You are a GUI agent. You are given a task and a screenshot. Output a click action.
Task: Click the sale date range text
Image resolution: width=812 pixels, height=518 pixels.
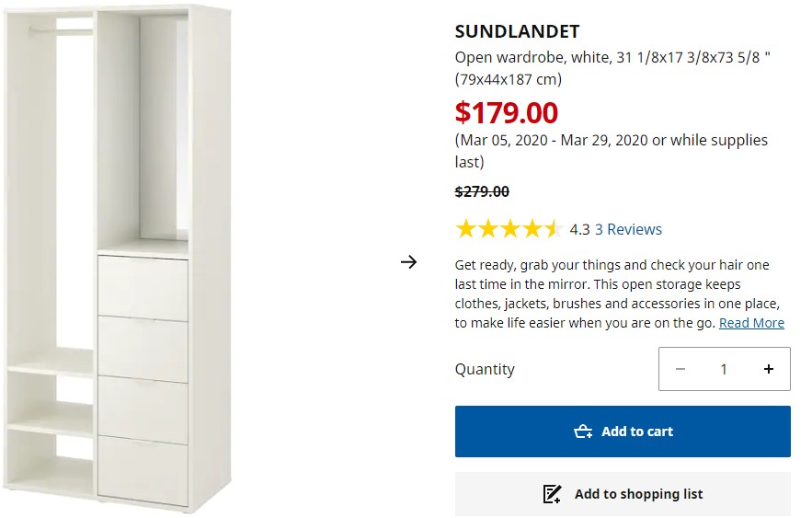pyautogui.click(x=611, y=151)
